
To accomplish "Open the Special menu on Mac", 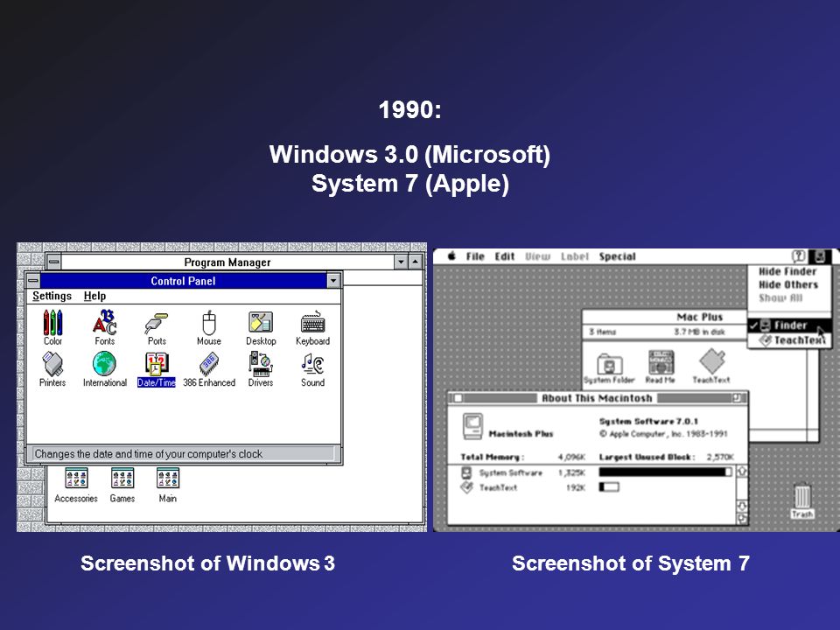I will (617, 256).
